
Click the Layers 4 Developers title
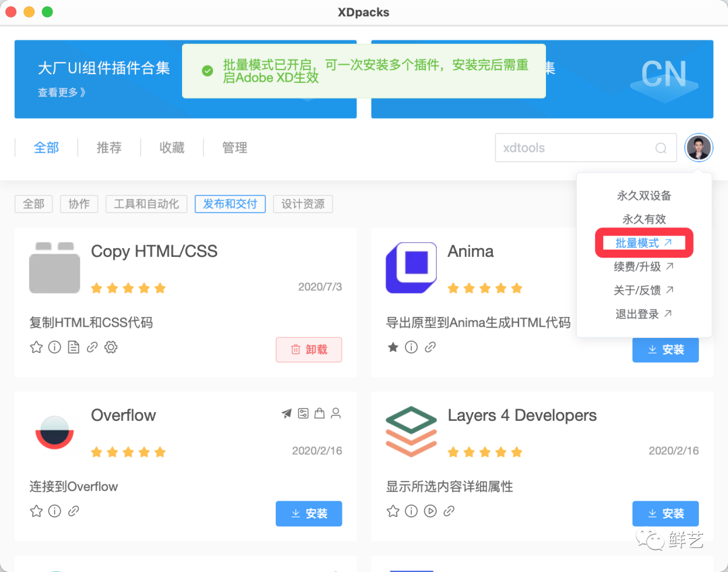pos(522,416)
